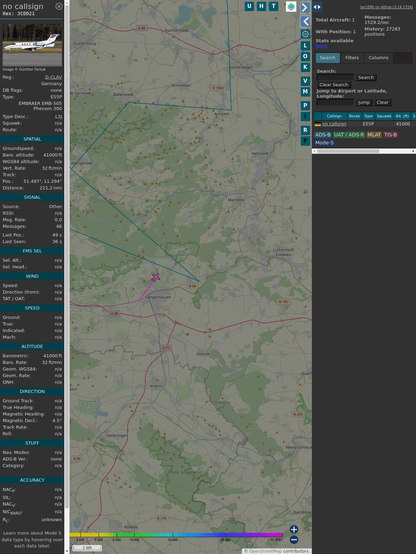The width and height of the screenshot is (416, 554).
Task: Close the selected aircraft info panel
Action: click(x=59, y=6)
